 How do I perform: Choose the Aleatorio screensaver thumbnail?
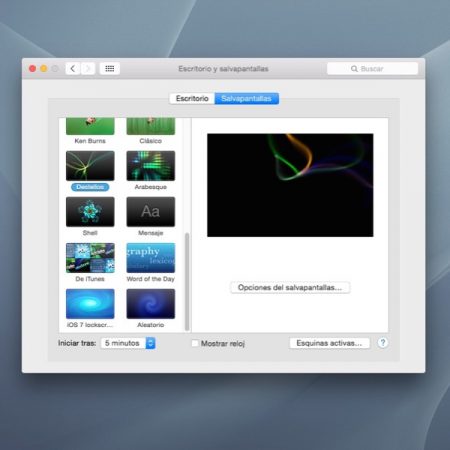(x=151, y=304)
